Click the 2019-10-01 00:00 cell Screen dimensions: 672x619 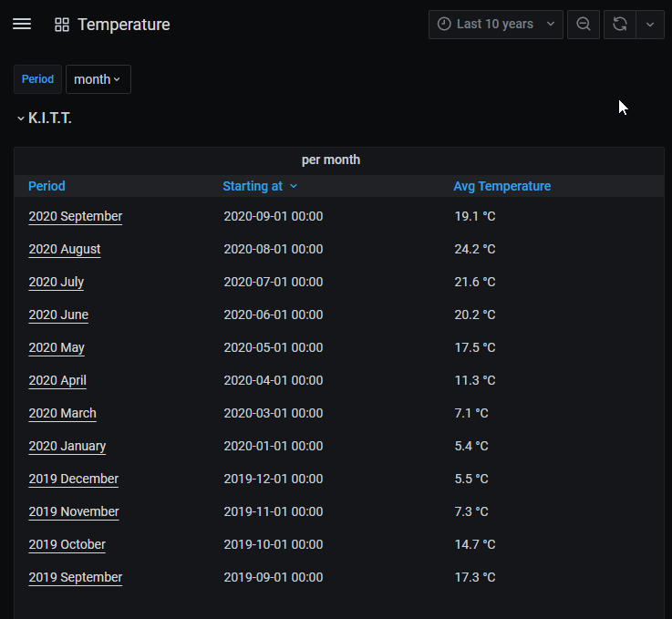[274, 544]
